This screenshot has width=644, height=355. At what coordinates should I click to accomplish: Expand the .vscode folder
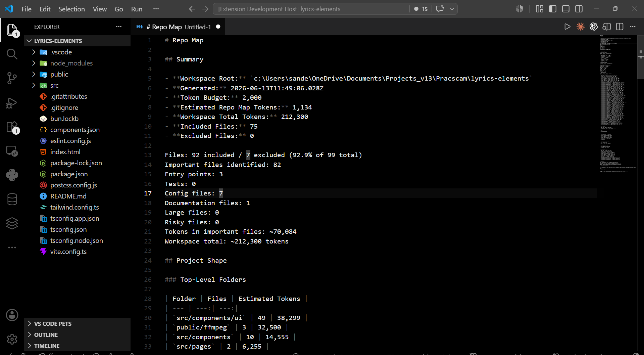click(77, 52)
